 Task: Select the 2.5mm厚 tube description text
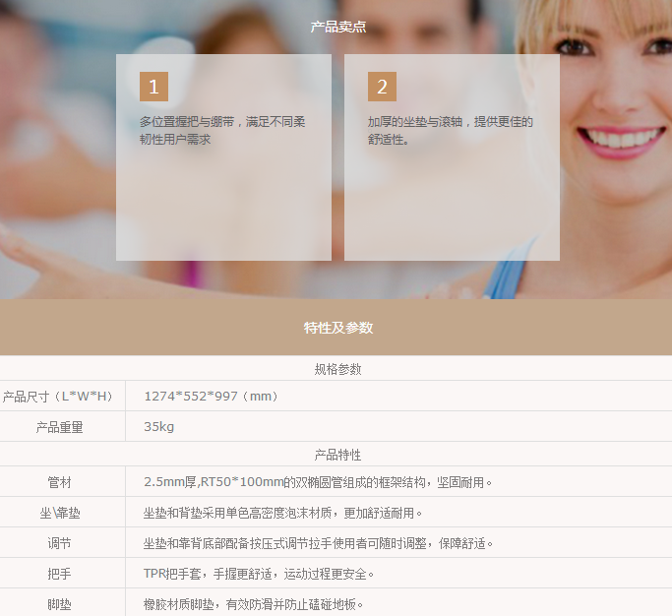click(318, 482)
